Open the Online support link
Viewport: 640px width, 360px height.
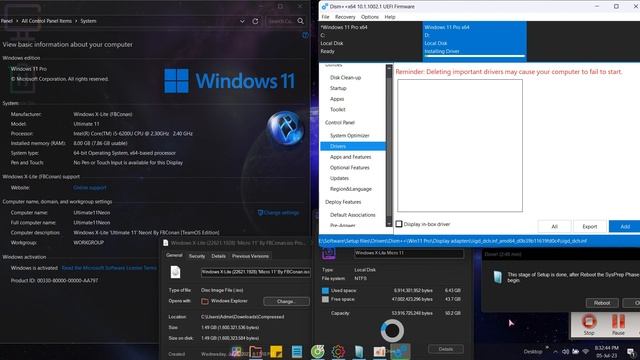click(x=90, y=188)
